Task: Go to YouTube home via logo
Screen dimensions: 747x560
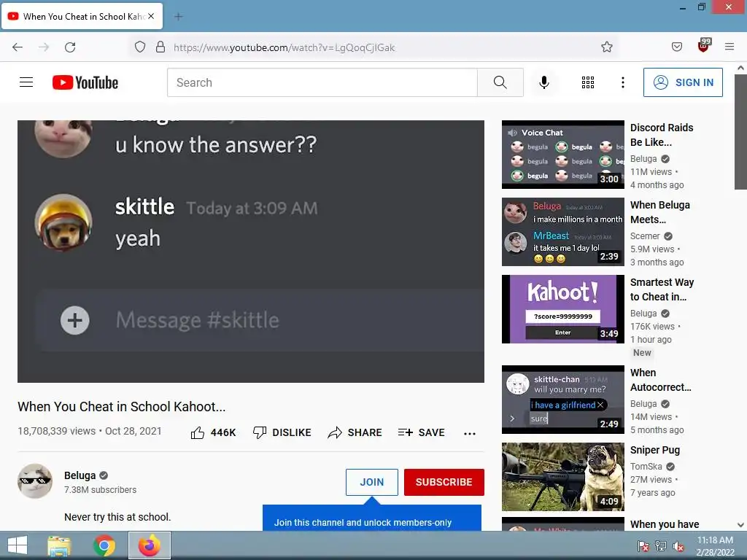Action: (85, 82)
